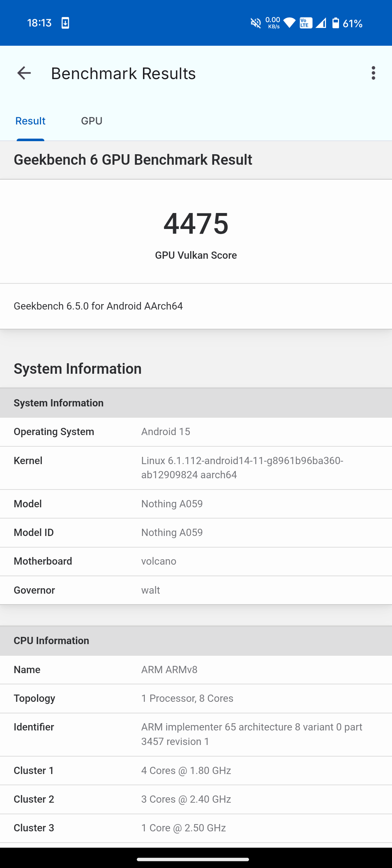Tap the navigation gesture bar

193,859
